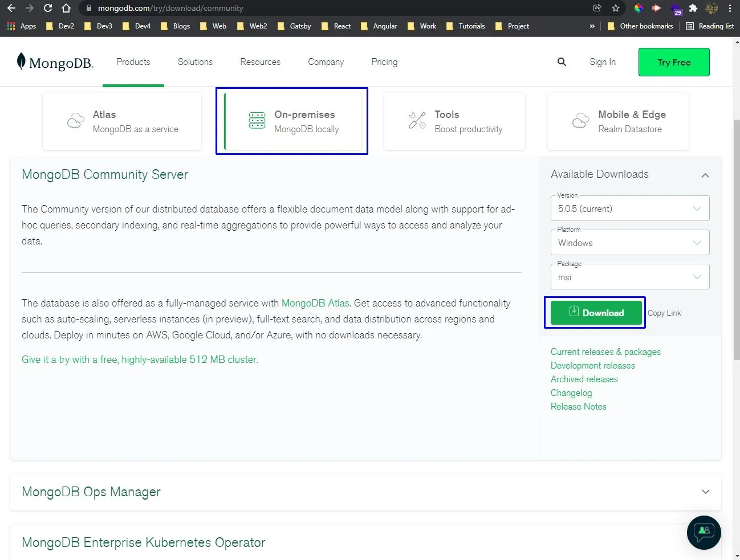The width and height of the screenshot is (740, 560).
Task: Click the Mobile & Edge cloud icon
Action: (x=580, y=121)
